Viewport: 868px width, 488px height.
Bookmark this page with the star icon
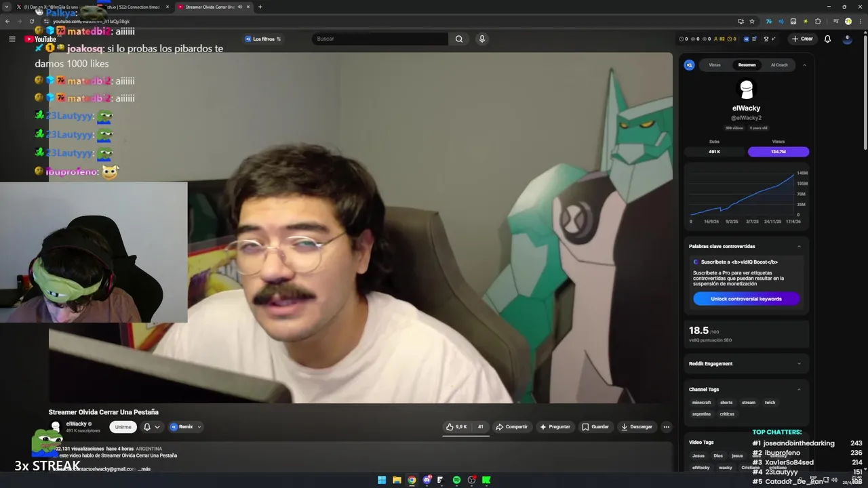pyautogui.click(x=752, y=21)
